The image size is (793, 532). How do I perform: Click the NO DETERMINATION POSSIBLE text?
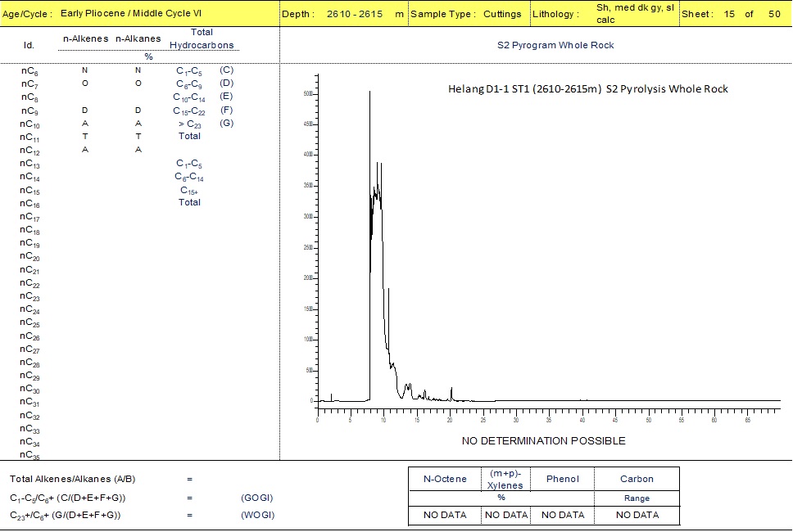543,441
